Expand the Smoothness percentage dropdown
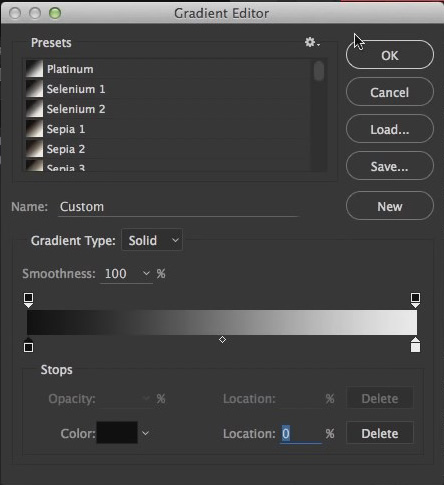This screenshot has width=444, height=485. [x=146, y=273]
